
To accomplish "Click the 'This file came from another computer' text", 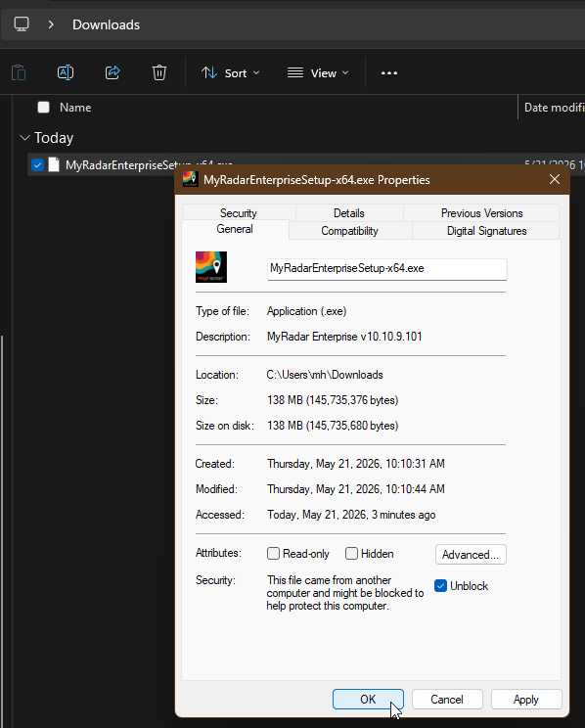I will coord(345,593).
